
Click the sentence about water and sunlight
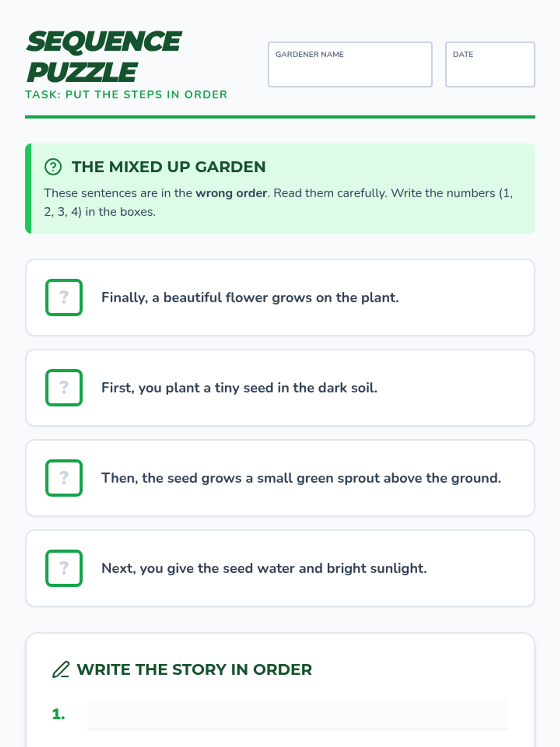[264, 568]
